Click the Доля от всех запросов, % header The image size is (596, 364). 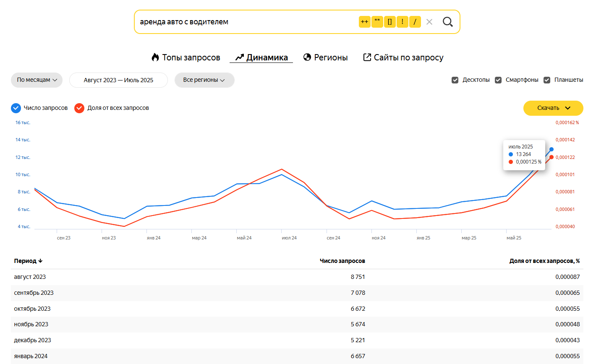click(x=545, y=261)
